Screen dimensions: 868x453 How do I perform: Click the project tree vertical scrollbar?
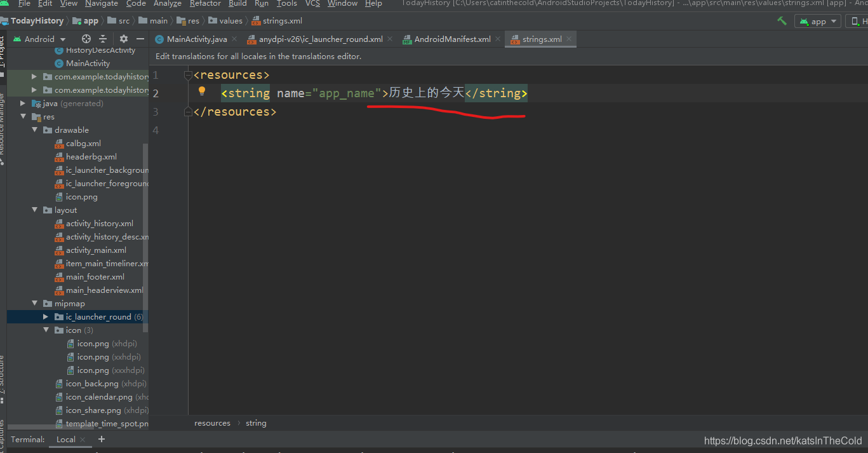point(145,236)
